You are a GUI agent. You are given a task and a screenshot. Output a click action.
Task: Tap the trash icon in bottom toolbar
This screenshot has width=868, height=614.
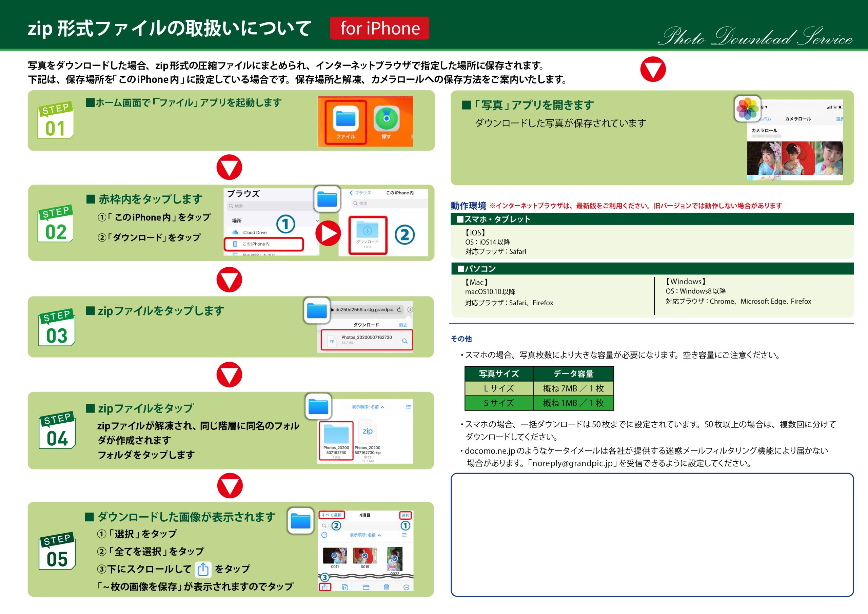click(387, 587)
